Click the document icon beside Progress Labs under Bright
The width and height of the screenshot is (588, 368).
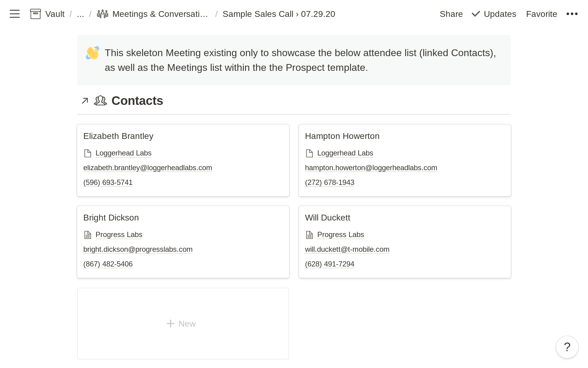pos(88,235)
